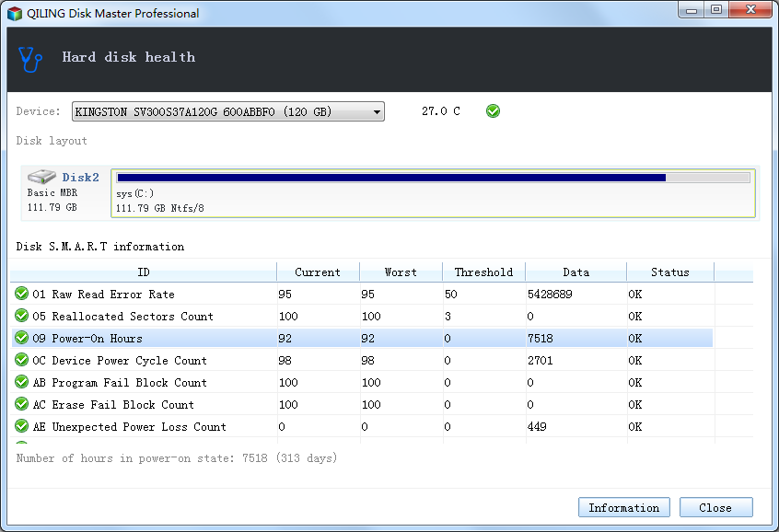This screenshot has height=532, width=779.
Task: Click the green check for Program Fail Block Count
Action: (x=21, y=382)
